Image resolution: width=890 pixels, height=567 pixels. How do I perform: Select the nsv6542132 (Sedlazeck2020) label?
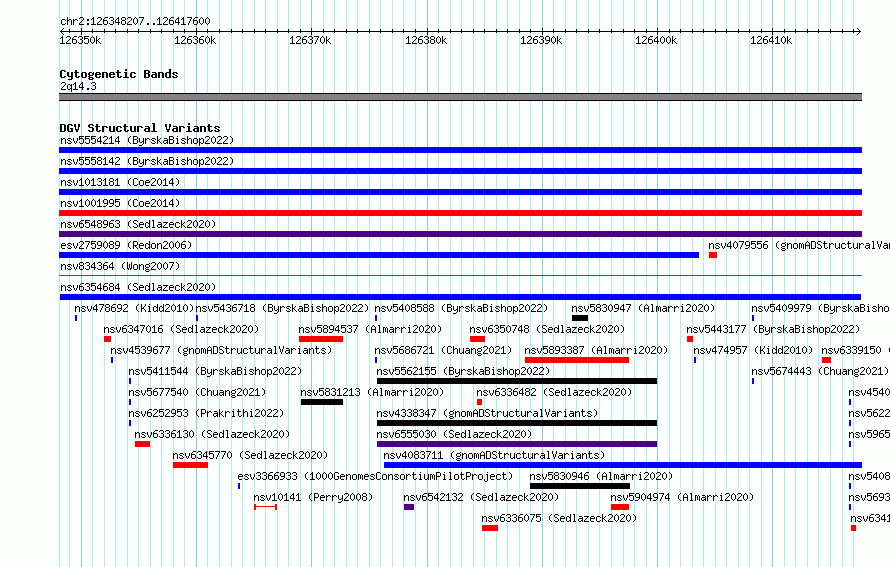tap(481, 497)
